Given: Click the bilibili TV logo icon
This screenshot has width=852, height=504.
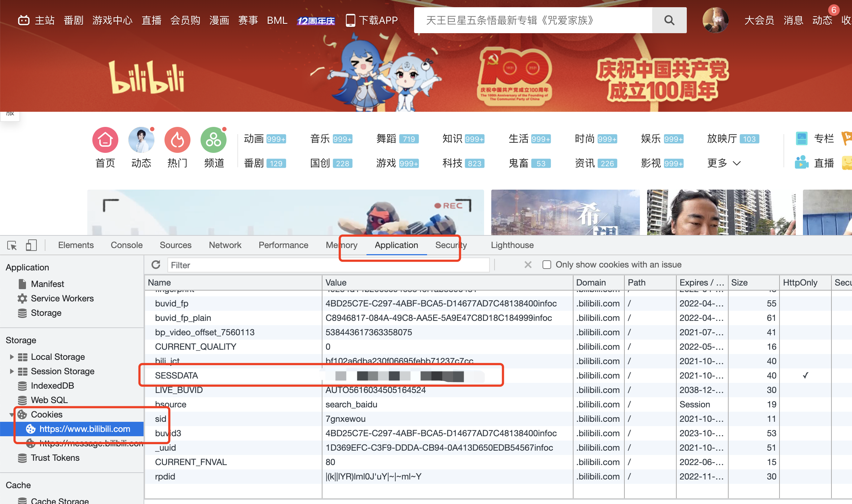Looking at the screenshot, I should [23, 20].
